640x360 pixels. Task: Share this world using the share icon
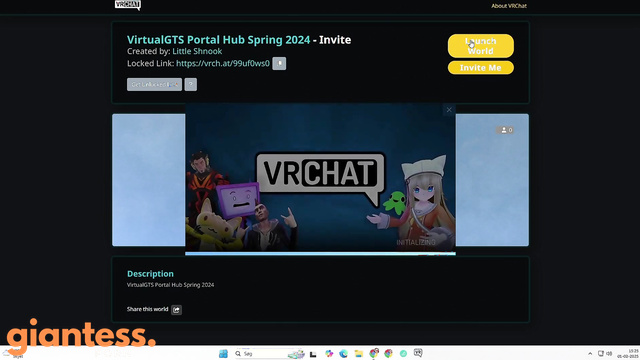tap(176, 310)
